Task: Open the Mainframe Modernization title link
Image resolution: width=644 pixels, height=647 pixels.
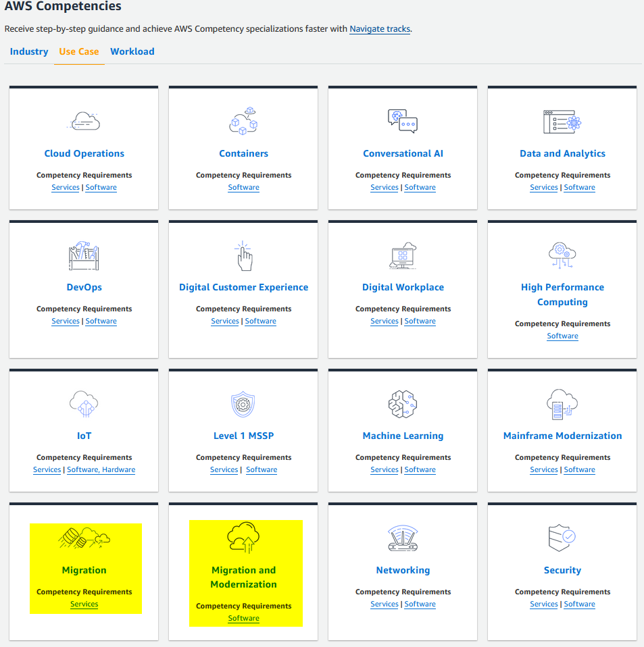Action: point(562,436)
